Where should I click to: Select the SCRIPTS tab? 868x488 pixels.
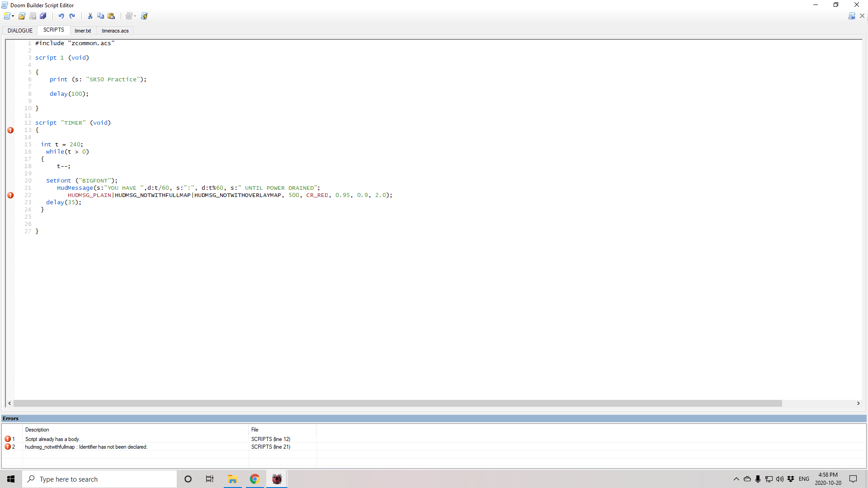(53, 30)
